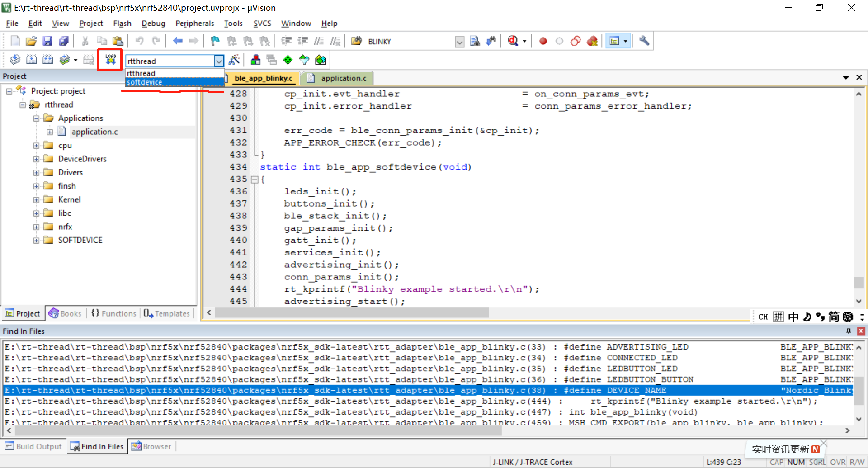The height and width of the screenshot is (468, 868).
Task: Toggle the pin on the Find In Files panel
Action: click(849, 331)
